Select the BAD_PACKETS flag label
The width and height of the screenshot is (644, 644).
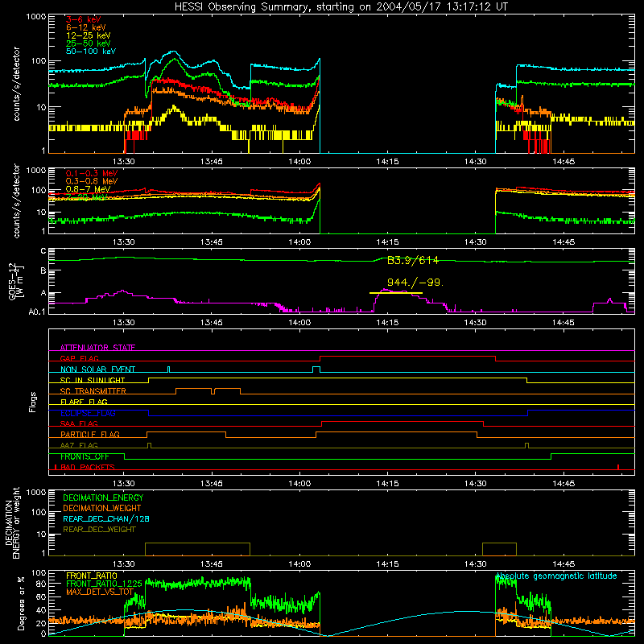tap(88, 467)
